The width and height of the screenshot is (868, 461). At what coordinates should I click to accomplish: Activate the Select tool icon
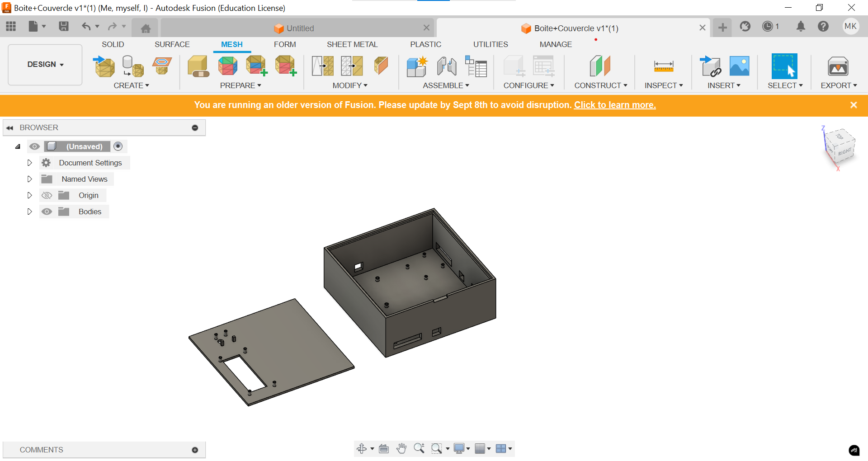point(784,66)
